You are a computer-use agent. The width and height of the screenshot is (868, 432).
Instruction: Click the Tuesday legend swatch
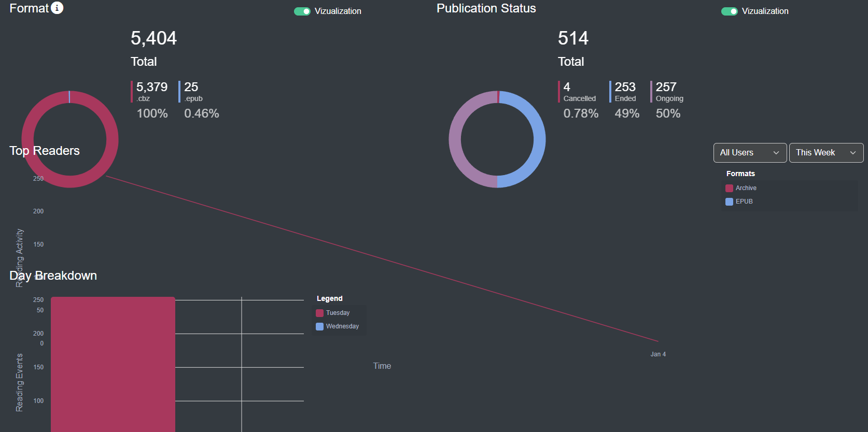point(319,313)
